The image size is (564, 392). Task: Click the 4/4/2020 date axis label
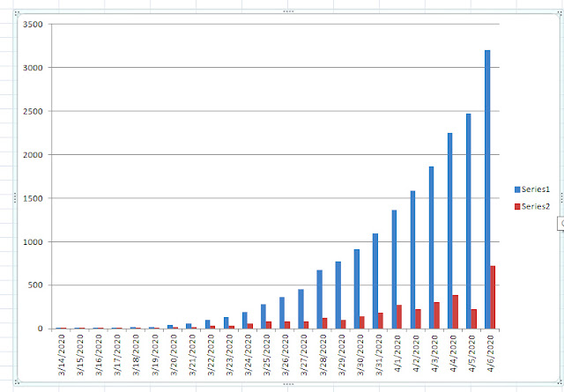[x=454, y=353]
